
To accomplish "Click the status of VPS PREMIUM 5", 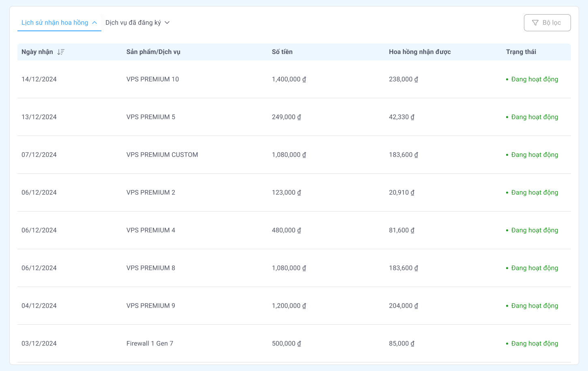I will [x=534, y=117].
